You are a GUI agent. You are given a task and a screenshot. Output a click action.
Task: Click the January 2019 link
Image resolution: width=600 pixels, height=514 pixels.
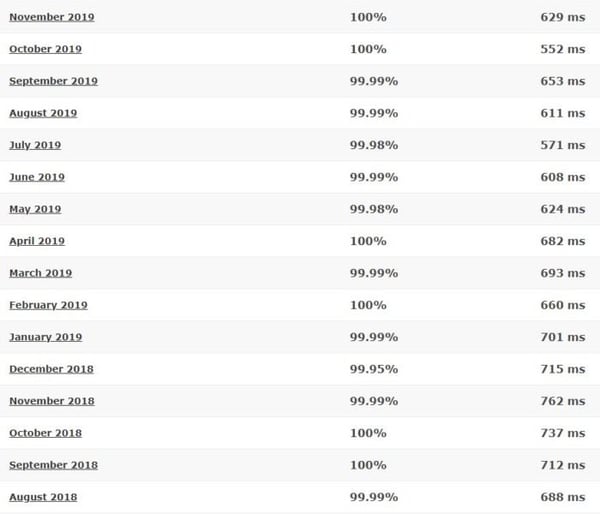point(46,337)
